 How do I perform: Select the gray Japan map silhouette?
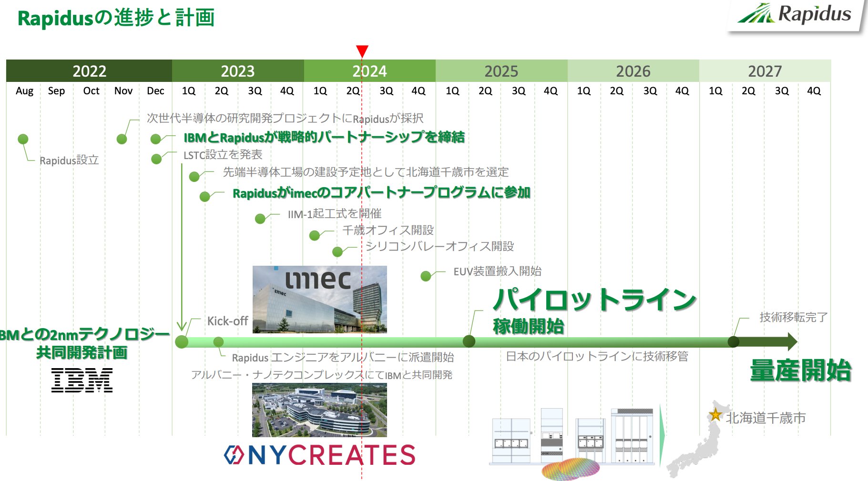(x=699, y=439)
